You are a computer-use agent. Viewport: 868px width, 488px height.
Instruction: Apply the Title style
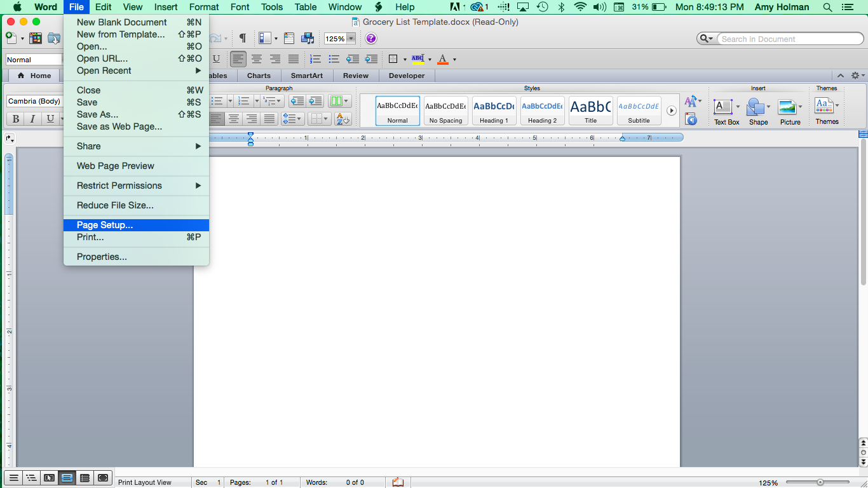point(590,111)
